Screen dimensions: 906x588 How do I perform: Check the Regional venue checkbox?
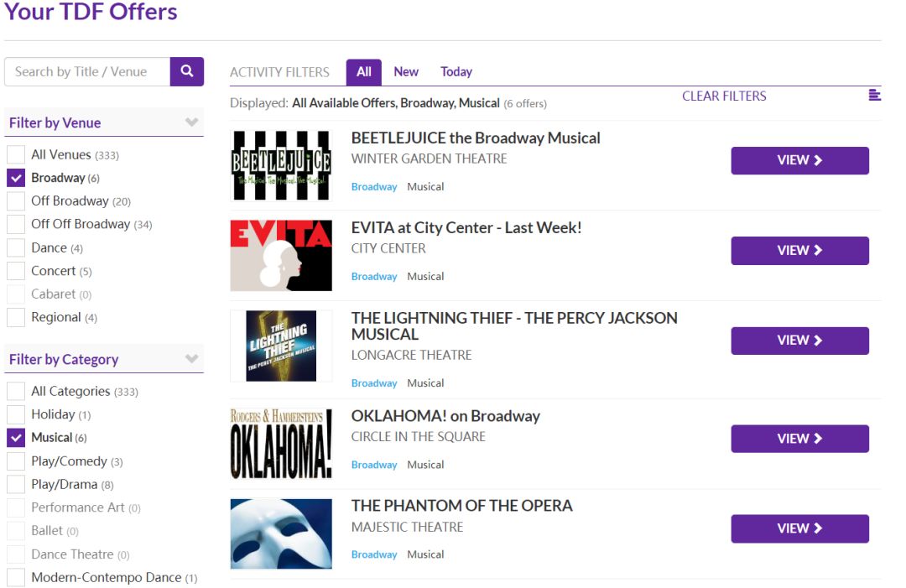coord(16,317)
